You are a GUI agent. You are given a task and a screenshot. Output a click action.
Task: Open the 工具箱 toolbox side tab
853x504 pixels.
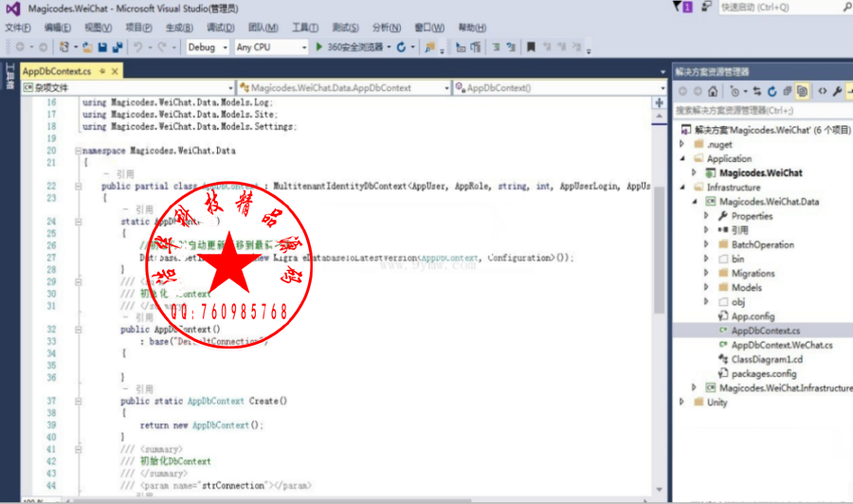coord(9,76)
